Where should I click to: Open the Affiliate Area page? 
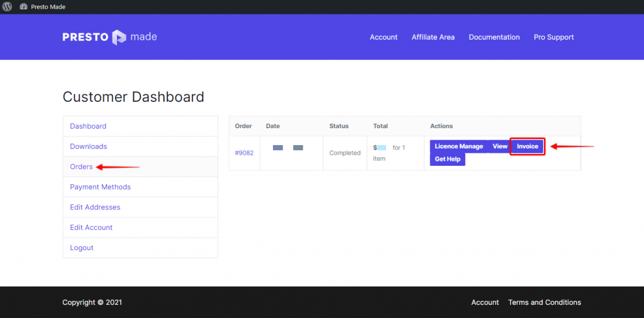pyautogui.click(x=433, y=37)
